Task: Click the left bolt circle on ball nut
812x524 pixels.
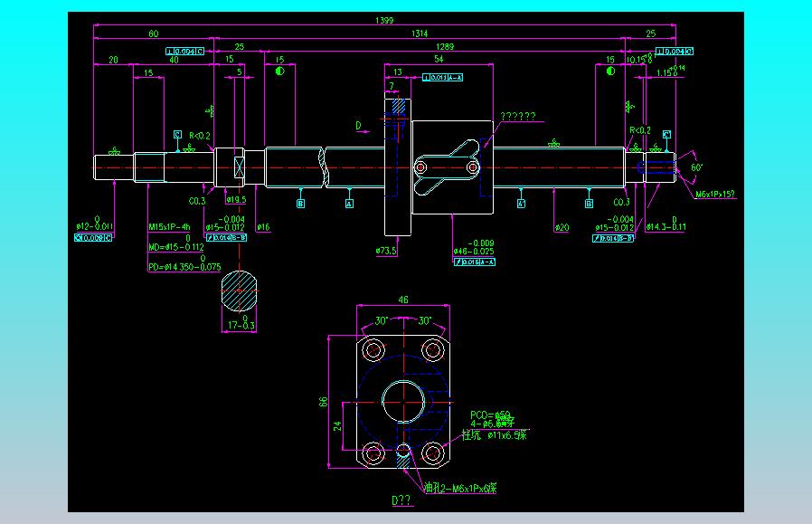Action: pyautogui.click(x=421, y=167)
